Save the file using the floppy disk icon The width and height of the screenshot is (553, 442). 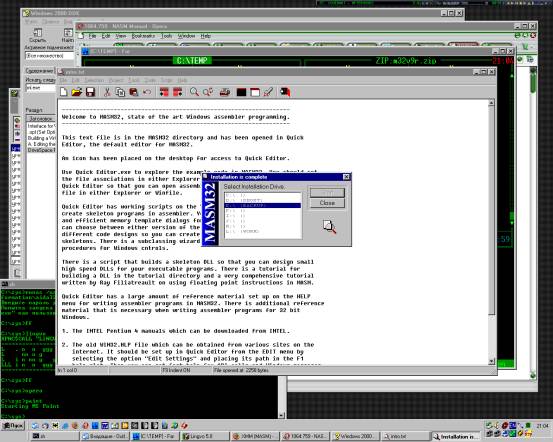[90, 92]
